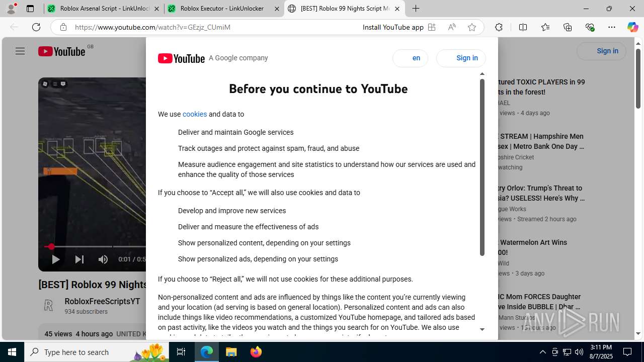Play the video with the play button
Viewport: 644px width, 362px height.
click(55, 259)
